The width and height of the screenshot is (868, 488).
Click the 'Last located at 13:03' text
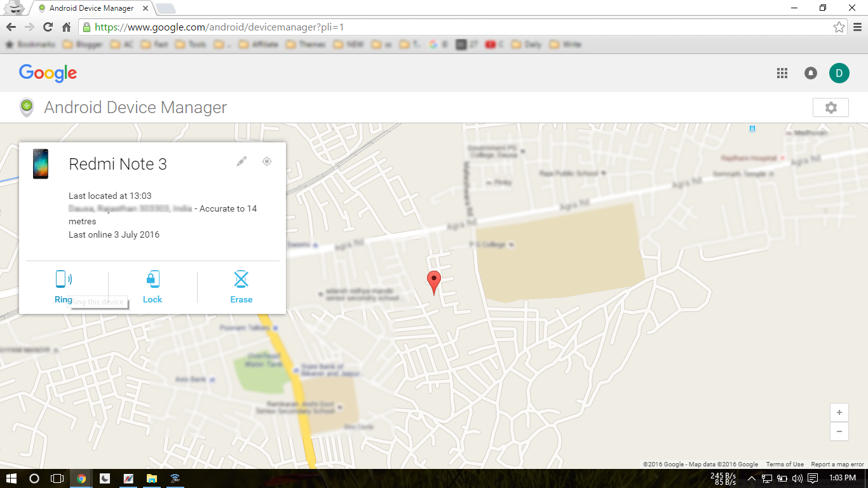(x=110, y=196)
